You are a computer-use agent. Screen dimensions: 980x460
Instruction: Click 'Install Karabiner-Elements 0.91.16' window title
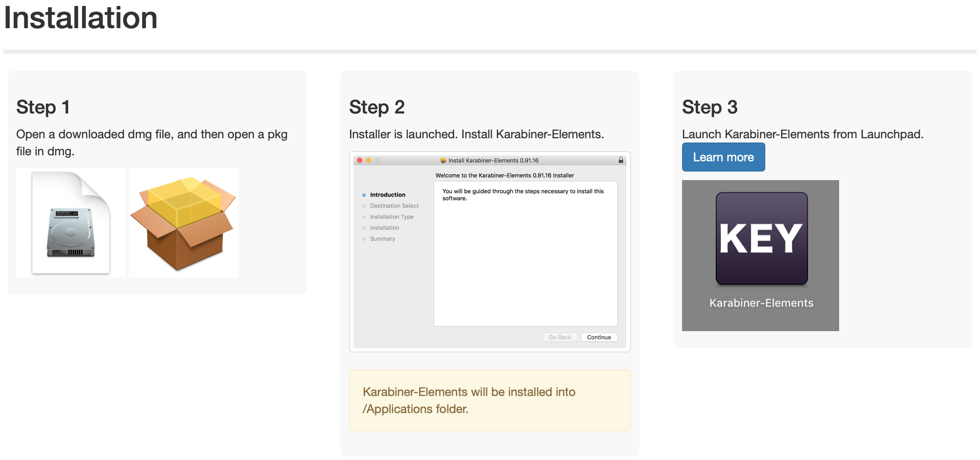[493, 160]
